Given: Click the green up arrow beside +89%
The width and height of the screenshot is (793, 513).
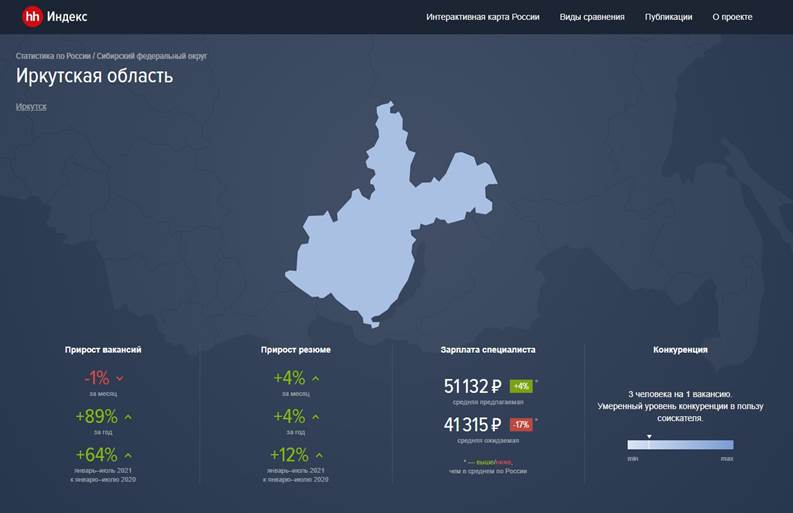Looking at the screenshot, I should tap(128, 417).
